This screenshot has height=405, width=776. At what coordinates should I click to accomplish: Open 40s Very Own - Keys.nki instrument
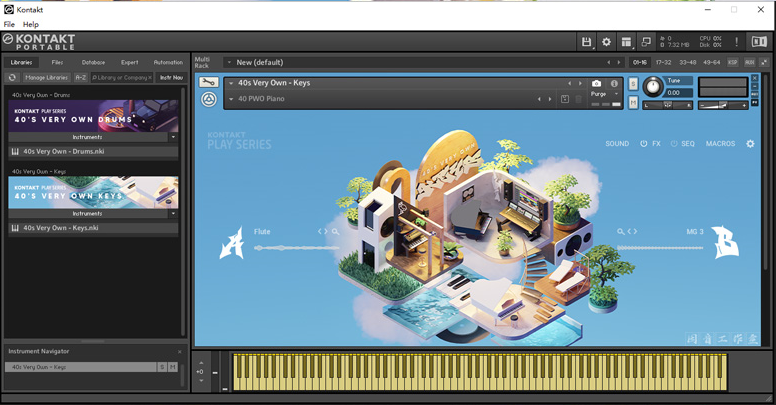[93, 228]
